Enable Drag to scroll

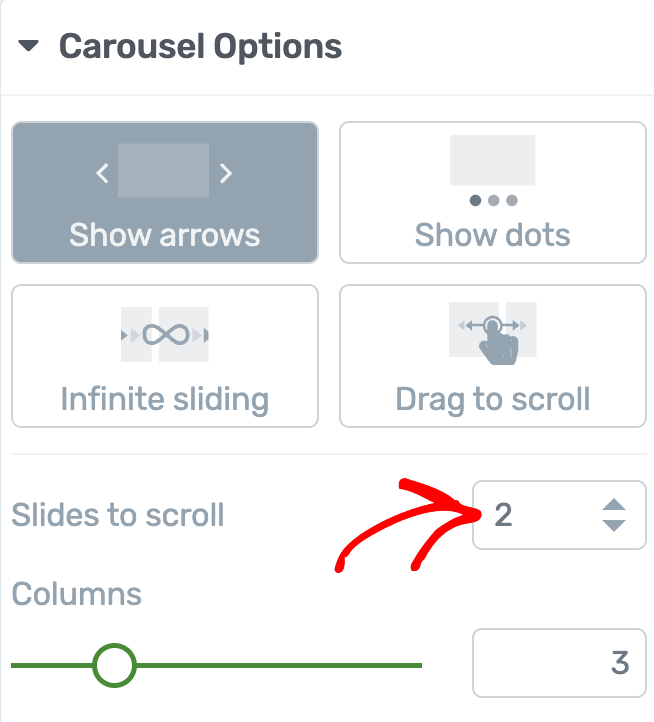click(493, 356)
